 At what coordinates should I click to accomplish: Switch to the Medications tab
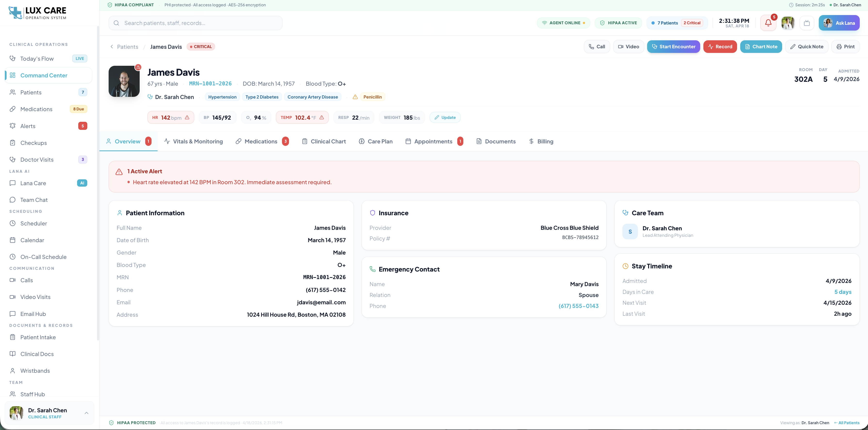click(262, 141)
